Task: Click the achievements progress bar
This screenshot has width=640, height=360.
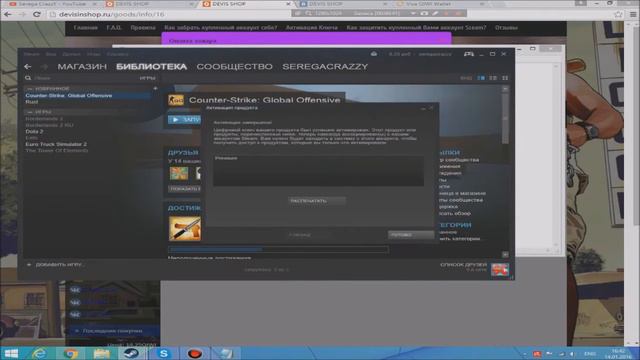Action: coord(278,249)
